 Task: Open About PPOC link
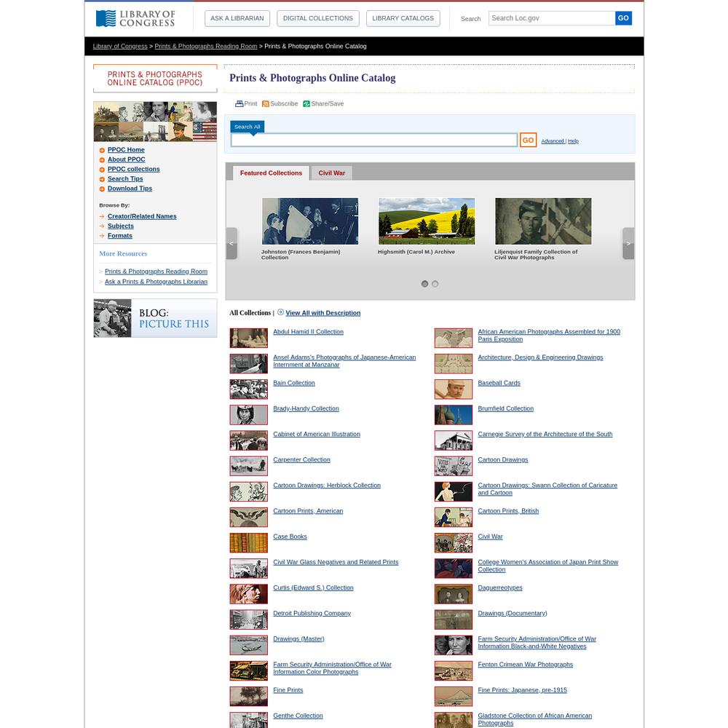126,159
